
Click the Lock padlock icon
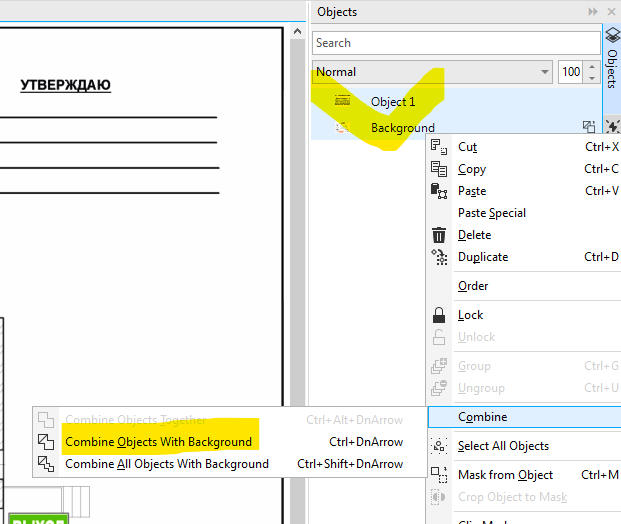439,315
